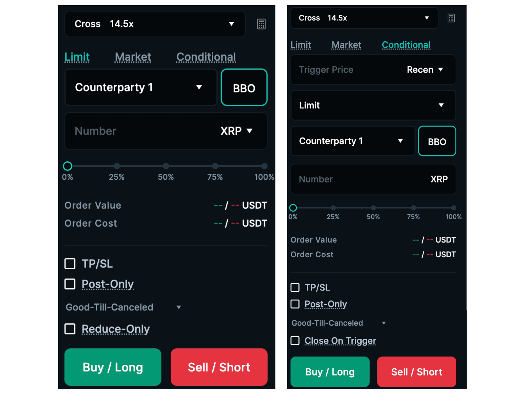This screenshot has height=401, width=532.
Task: Click the Trigger Price input field
Action: pos(332,70)
